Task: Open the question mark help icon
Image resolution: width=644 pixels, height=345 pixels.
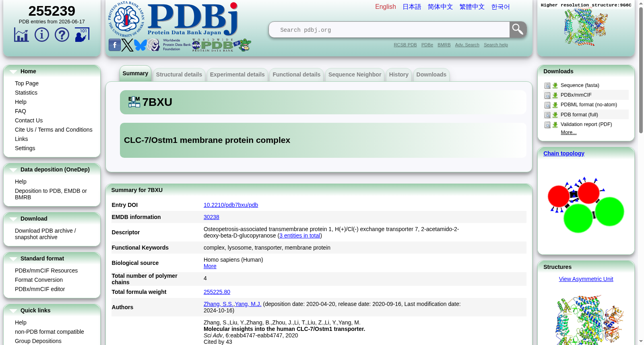Action: [62, 35]
